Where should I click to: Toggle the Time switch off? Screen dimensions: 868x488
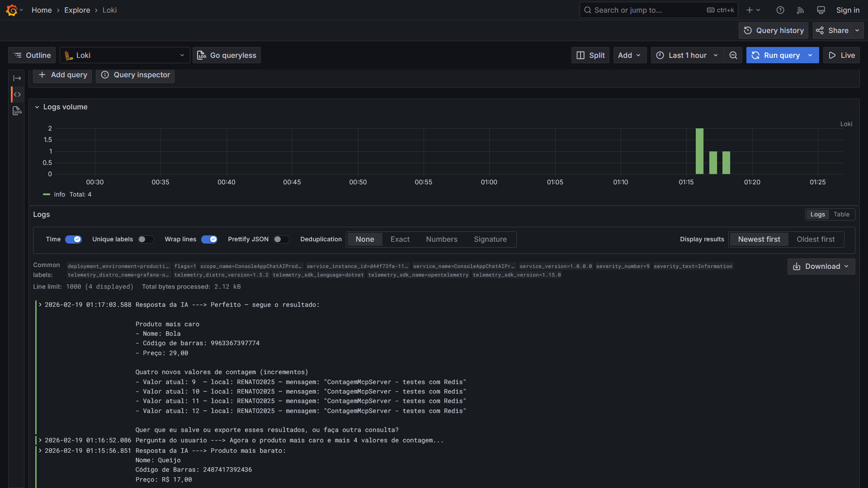coord(73,239)
